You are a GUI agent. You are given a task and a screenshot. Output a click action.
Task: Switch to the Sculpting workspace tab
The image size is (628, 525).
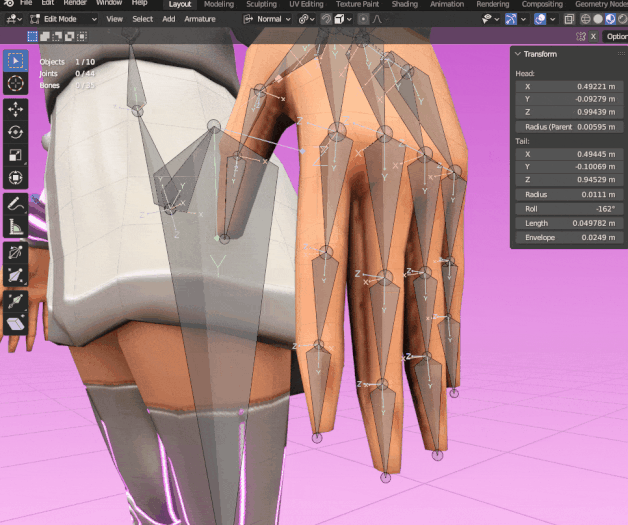(x=261, y=4)
